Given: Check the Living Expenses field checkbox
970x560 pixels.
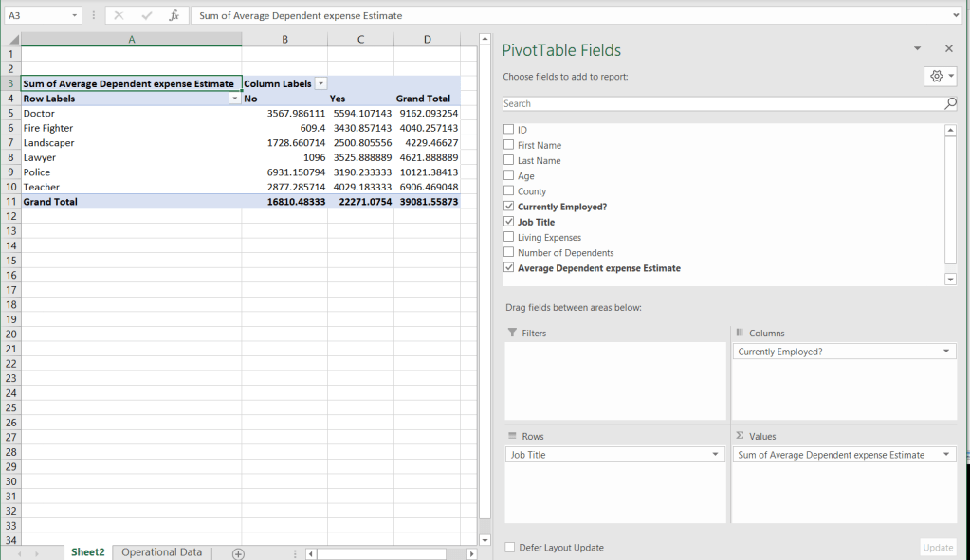Looking at the screenshot, I should click(x=509, y=238).
